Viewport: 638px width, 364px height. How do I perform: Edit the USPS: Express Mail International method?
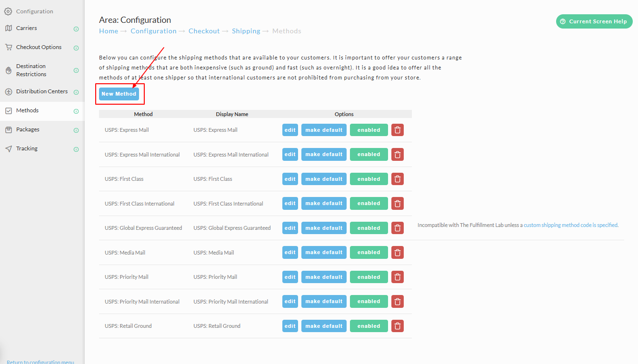(x=290, y=154)
